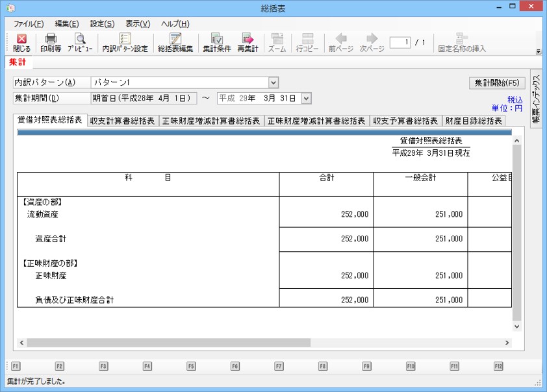This screenshot has height=392, width=547.
Task: Open 集計条件 toolbar icon
Action: [x=217, y=40]
